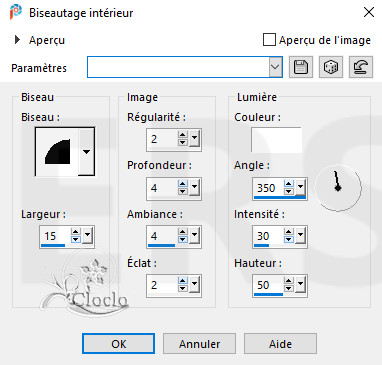Screen dimensions: 382x365
Task: Click the Éclat value field
Action: (x=162, y=285)
